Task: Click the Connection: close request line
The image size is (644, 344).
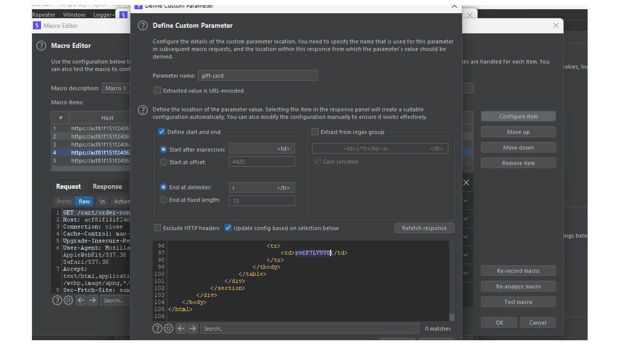Action: [93, 227]
